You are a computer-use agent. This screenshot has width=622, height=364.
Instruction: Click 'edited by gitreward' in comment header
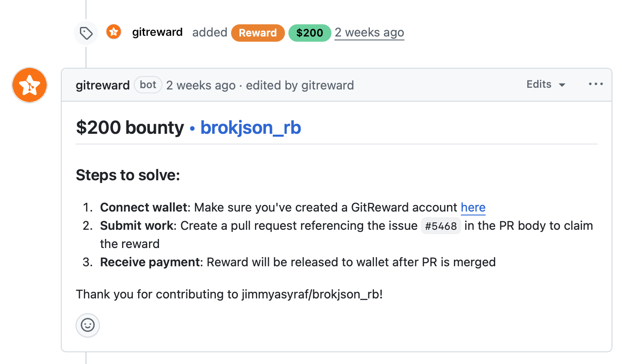(300, 85)
